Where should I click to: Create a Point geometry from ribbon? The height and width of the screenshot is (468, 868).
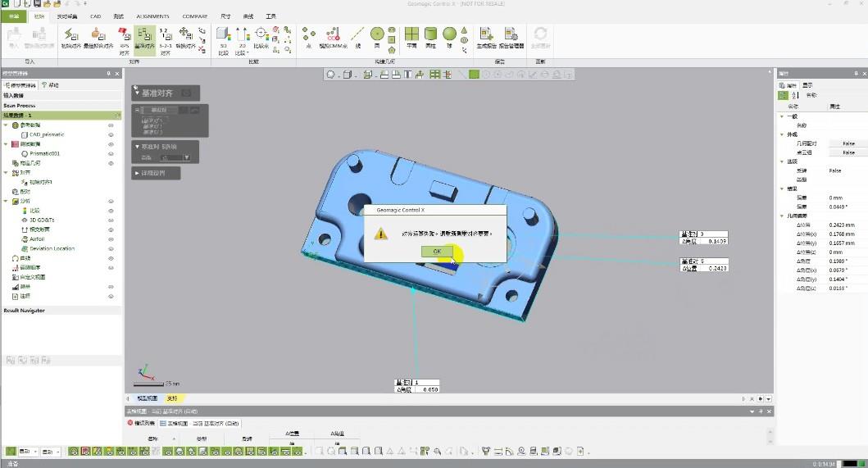click(x=309, y=38)
